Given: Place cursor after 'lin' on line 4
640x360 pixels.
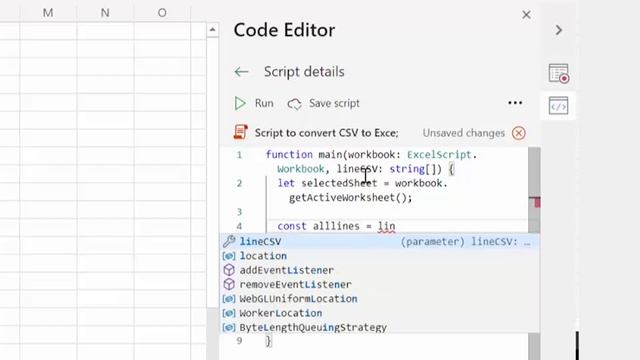Looking at the screenshot, I should 396,226.
